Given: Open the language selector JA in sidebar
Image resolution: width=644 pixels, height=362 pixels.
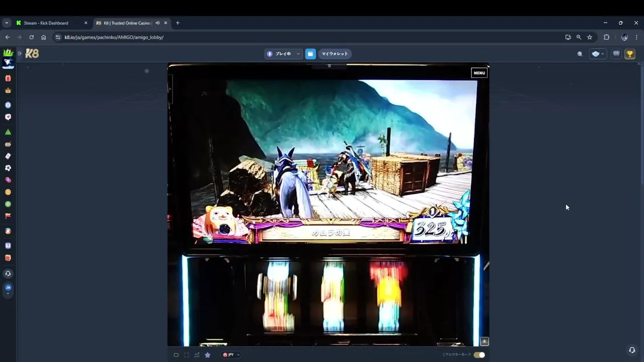Looking at the screenshot, I should 8,289.
